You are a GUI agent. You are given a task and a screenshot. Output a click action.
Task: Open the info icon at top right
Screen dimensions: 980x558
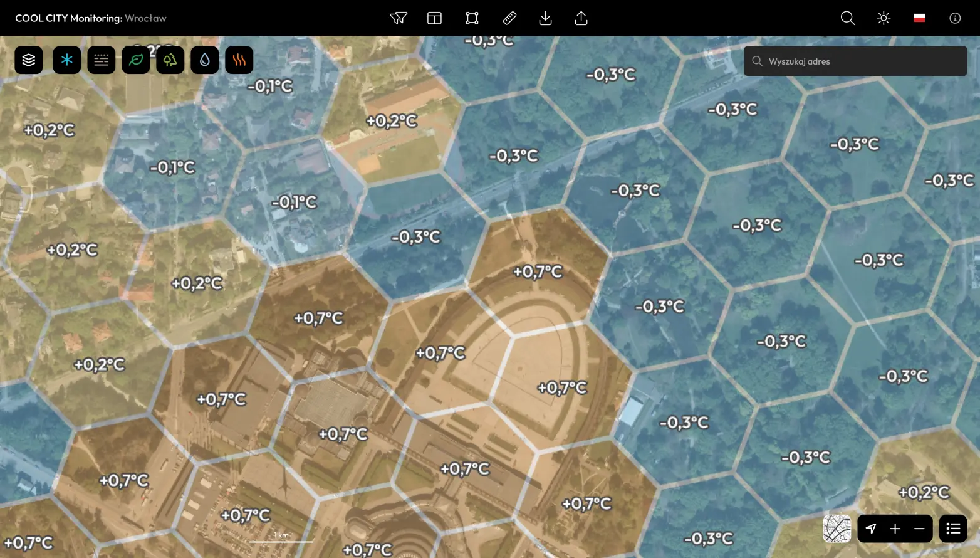[955, 18]
